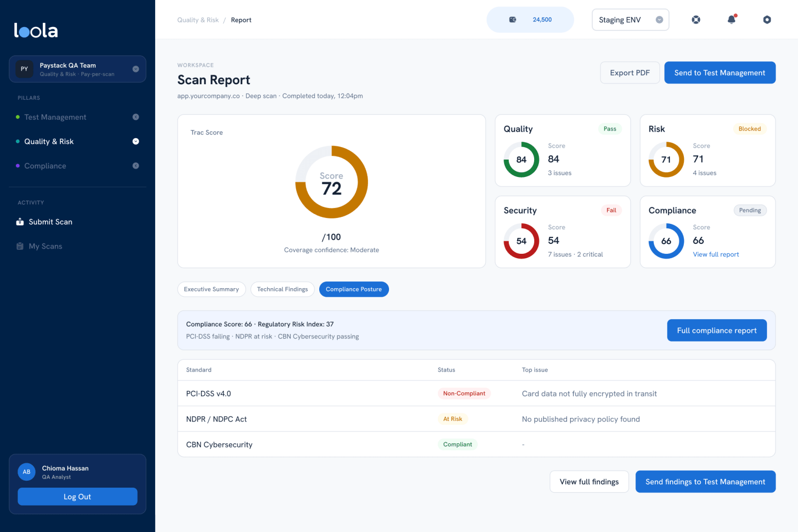Expand the Test Management pillar chevron
798x532 pixels.
[136, 117]
